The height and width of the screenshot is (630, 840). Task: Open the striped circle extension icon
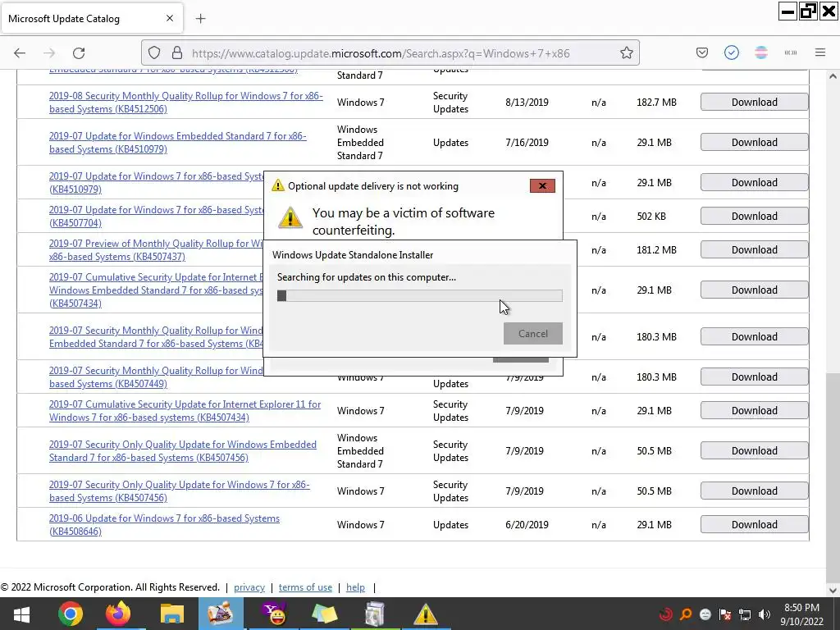(x=760, y=53)
